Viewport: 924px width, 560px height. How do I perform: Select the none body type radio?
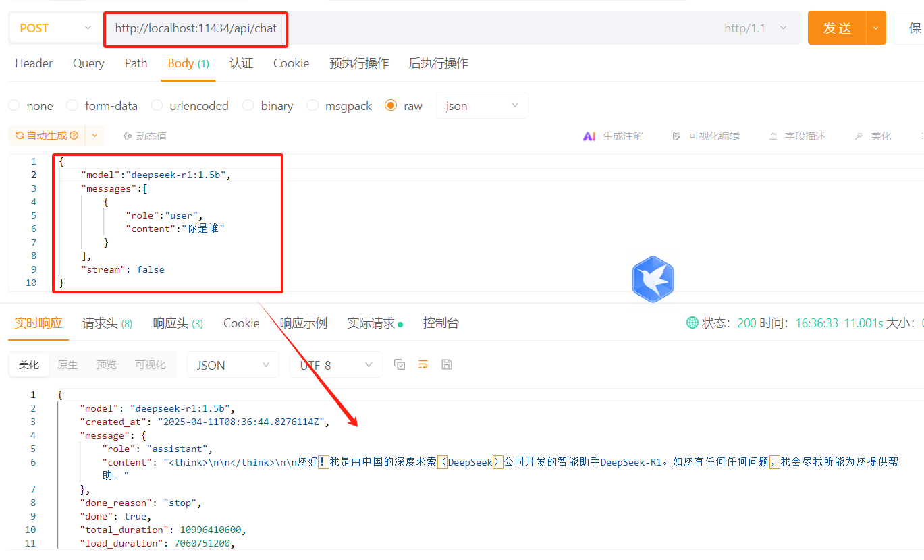(x=13, y=105)
